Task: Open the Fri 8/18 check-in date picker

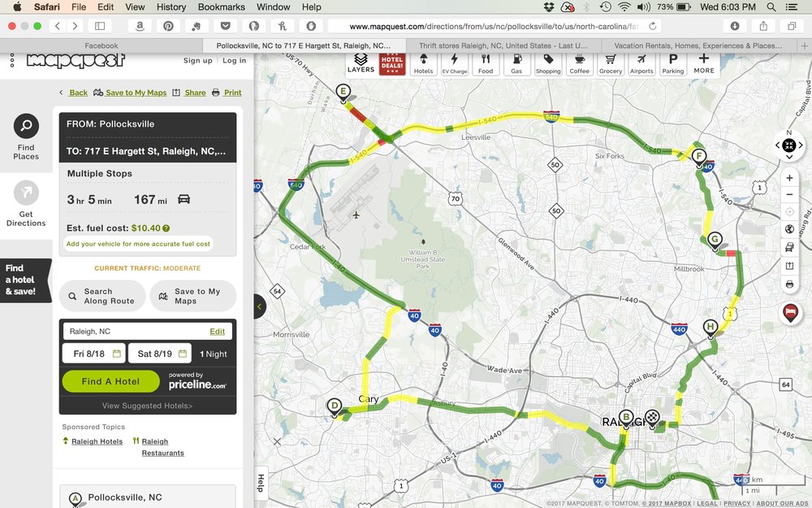Action: [93, 354]
